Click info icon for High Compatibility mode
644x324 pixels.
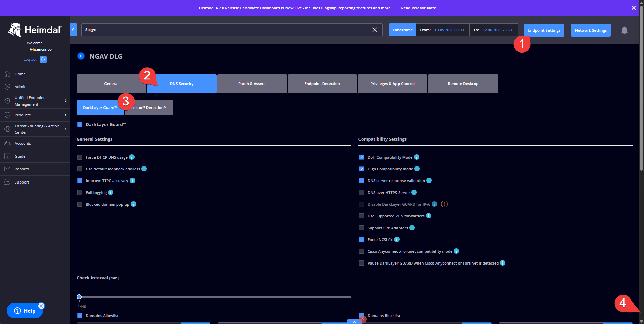click(417, 169)
